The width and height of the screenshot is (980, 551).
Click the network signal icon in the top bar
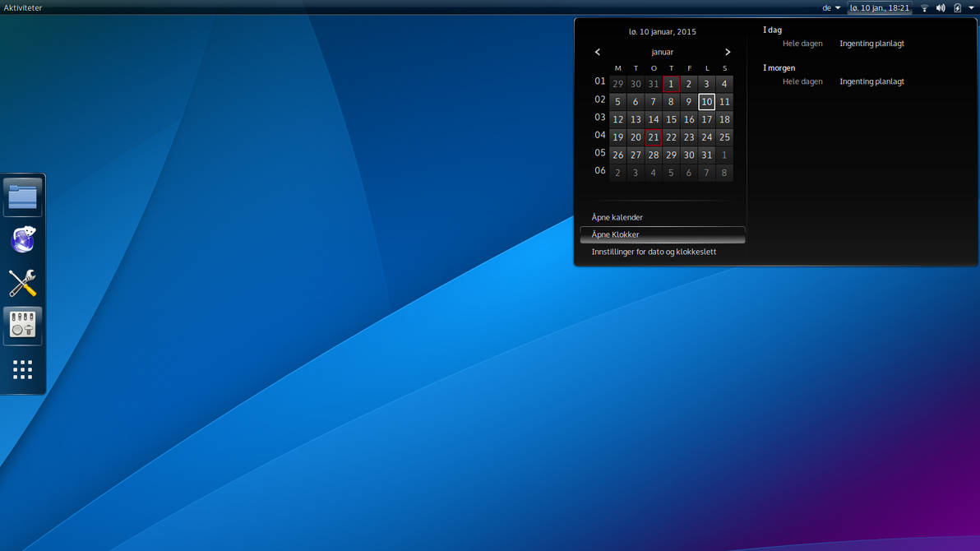pyautogui.click(x=924, y=7)
